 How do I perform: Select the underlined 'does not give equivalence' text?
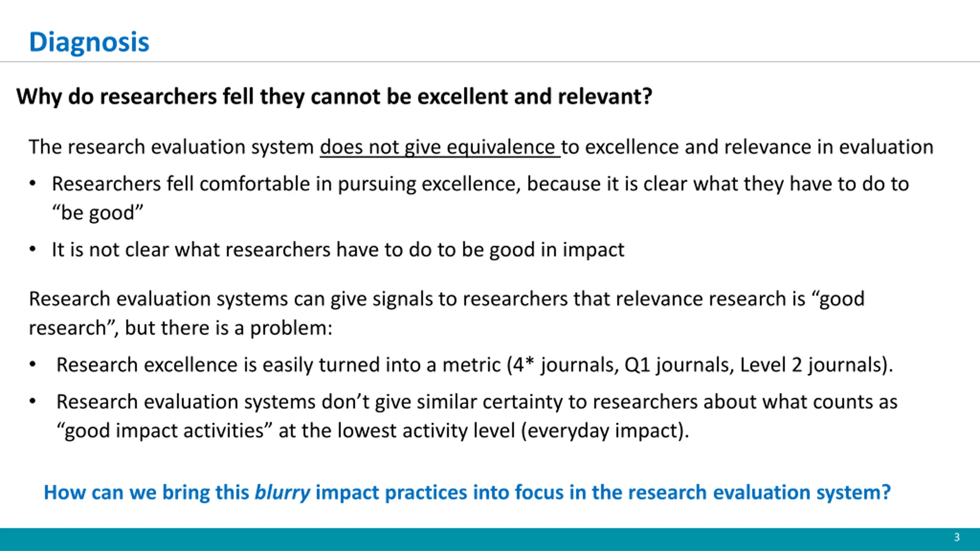[440, 147]
